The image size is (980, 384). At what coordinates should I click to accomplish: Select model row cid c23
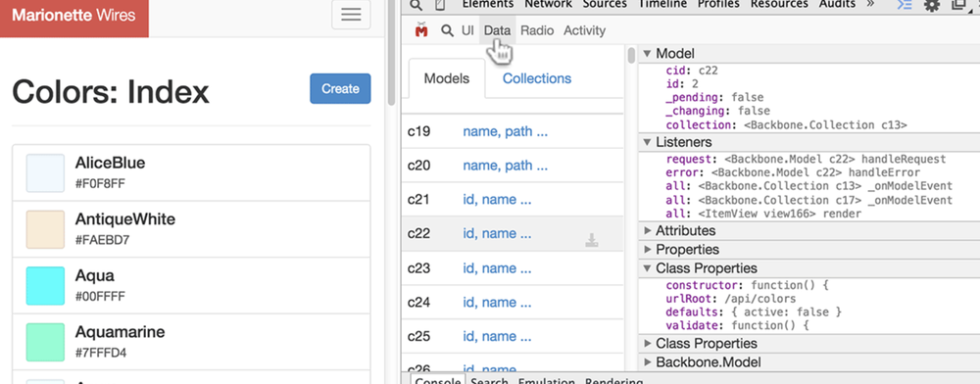[x=512, y=268]
